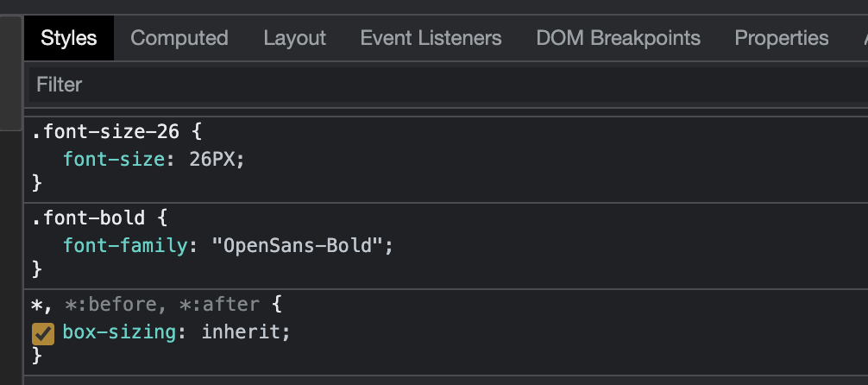
Task: Click the .font-size-26 selector
Action: pos(106,132)
